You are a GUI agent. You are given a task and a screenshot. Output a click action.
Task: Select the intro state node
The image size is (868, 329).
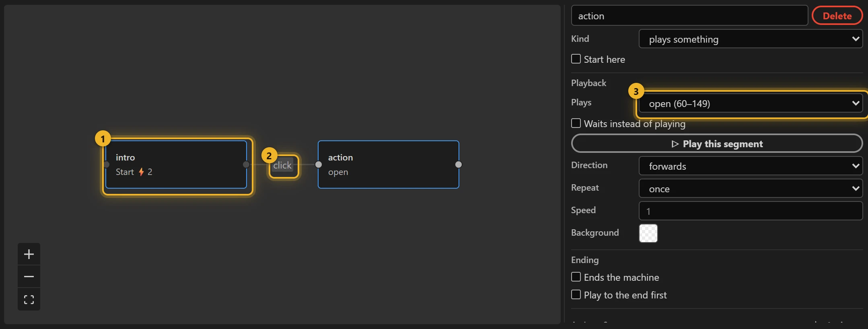(176, 164)
